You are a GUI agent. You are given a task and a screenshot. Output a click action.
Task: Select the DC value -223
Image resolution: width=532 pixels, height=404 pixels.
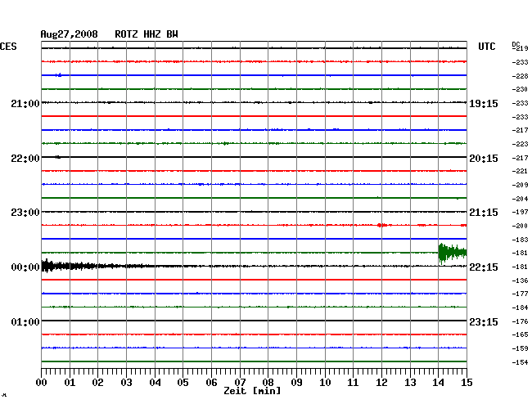coord(520,144)
